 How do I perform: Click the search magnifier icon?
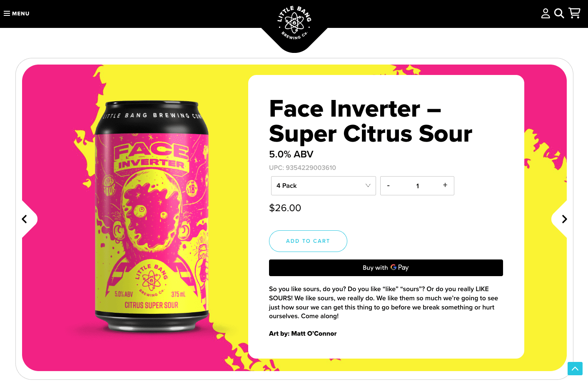pyautogui.click(x=559, y=13)
